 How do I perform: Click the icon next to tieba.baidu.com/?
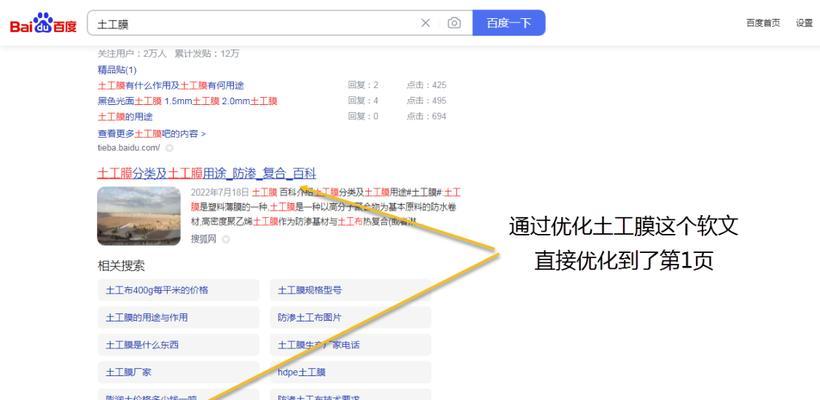[x=169, y=148]
